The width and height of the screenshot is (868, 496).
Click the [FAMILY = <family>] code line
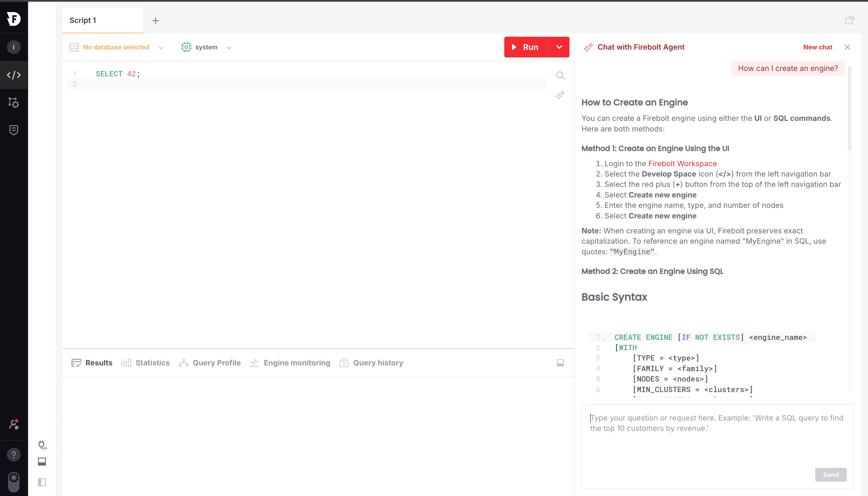click(x=675, y=369)
